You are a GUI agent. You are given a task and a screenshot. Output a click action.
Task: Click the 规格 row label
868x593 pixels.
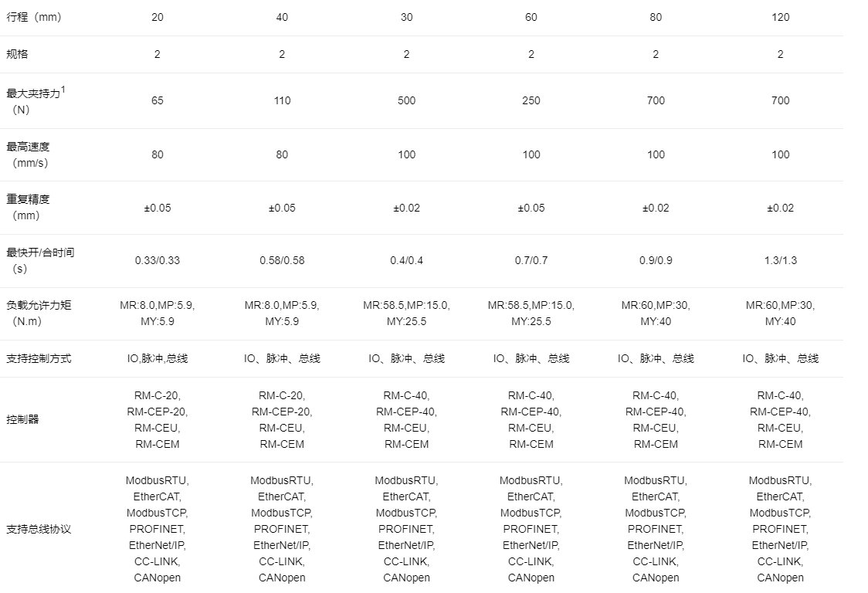(17, 54)
